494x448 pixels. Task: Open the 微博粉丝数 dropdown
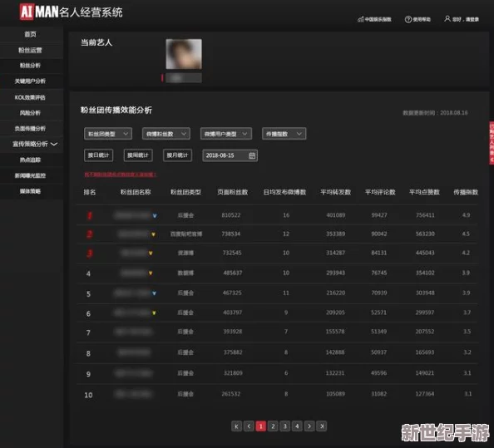click(x=166, y=134)
